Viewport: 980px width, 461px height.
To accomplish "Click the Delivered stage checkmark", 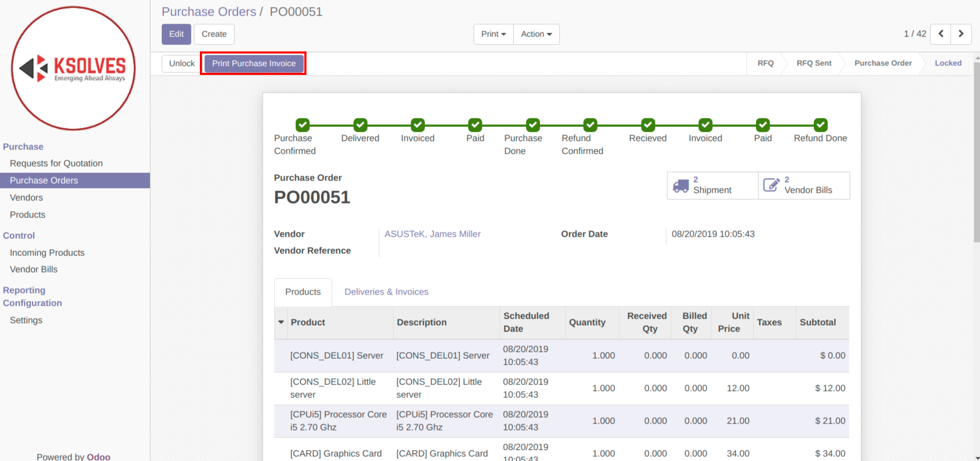I will (360, 125).
